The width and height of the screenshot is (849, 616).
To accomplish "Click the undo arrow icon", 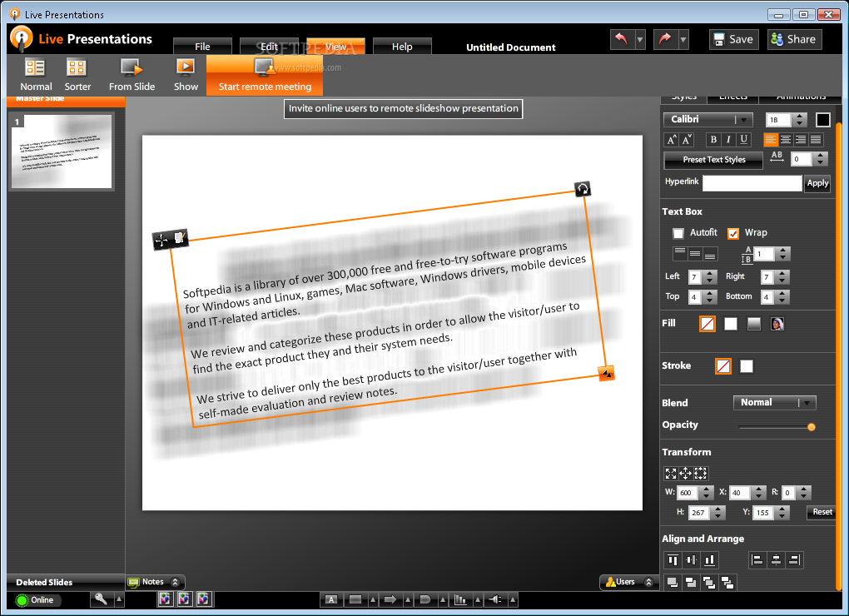I will (x=622, y=39).
